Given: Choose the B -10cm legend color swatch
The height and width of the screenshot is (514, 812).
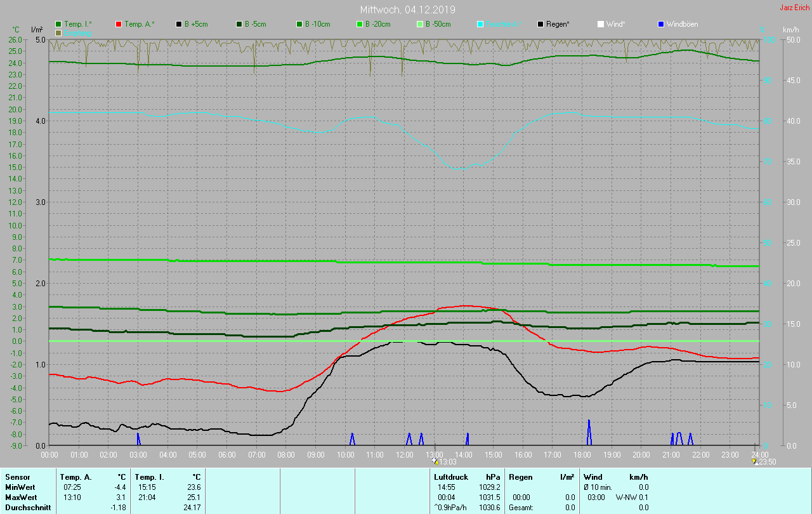Looking at the screenshot, I should pyautogui.click(x=299, y=24).
